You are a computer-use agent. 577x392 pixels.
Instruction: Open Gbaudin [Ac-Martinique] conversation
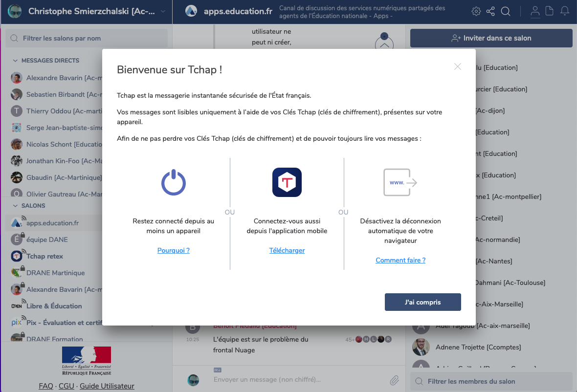55,177
